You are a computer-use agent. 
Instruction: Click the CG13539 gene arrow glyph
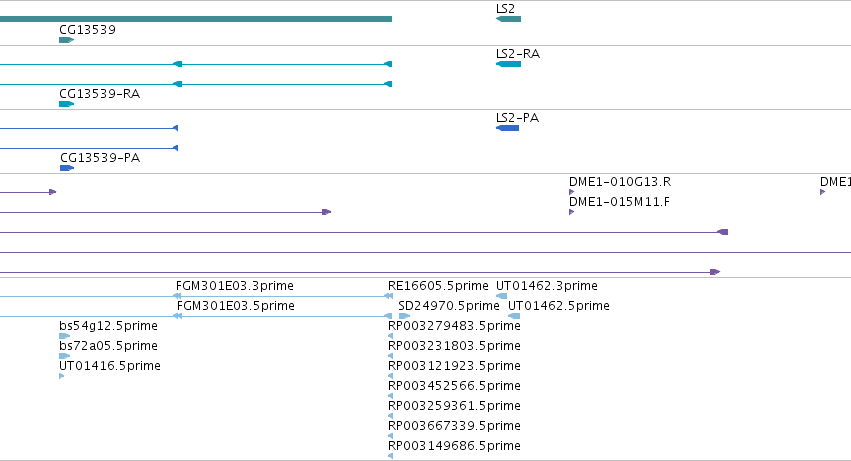pos(66,40)
